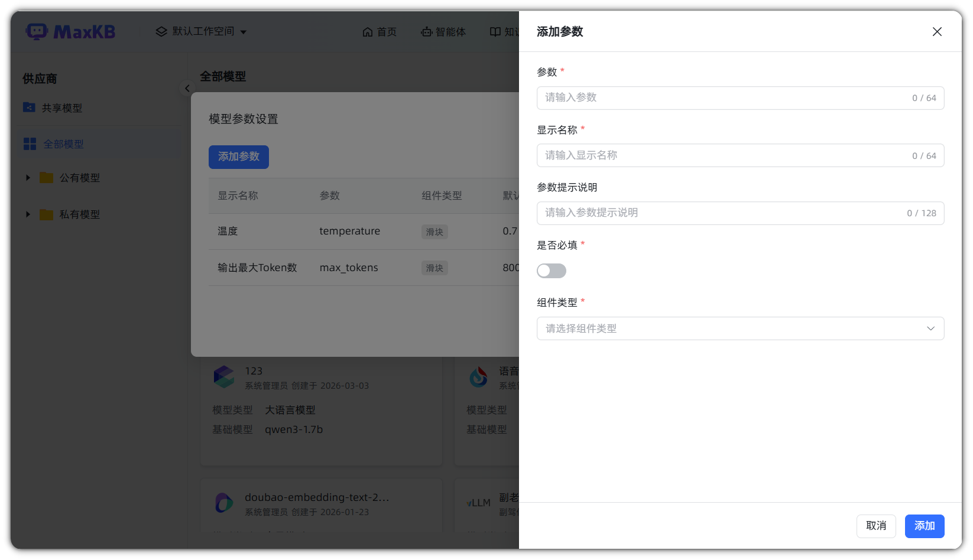
Task: Click the max_tokens parameter cell
Action: click(349, 268)
